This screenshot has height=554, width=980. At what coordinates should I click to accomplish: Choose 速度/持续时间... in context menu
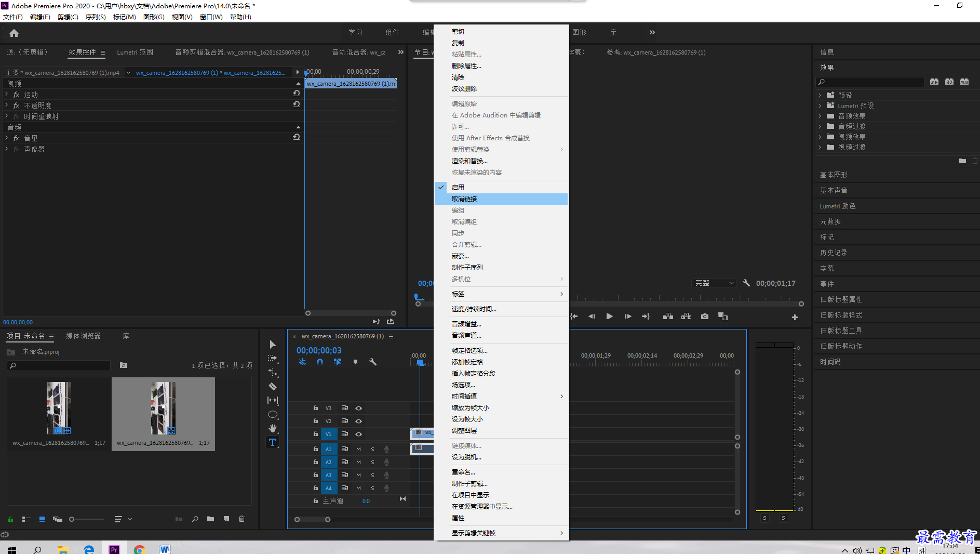coord(501,309)
